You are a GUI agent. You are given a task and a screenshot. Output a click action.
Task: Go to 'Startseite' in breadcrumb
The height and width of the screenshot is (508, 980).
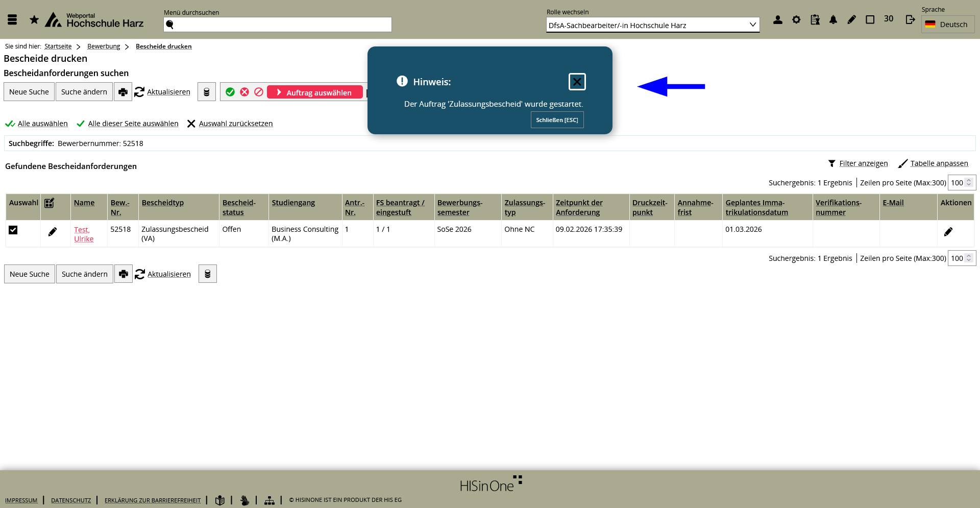(58, 46)
